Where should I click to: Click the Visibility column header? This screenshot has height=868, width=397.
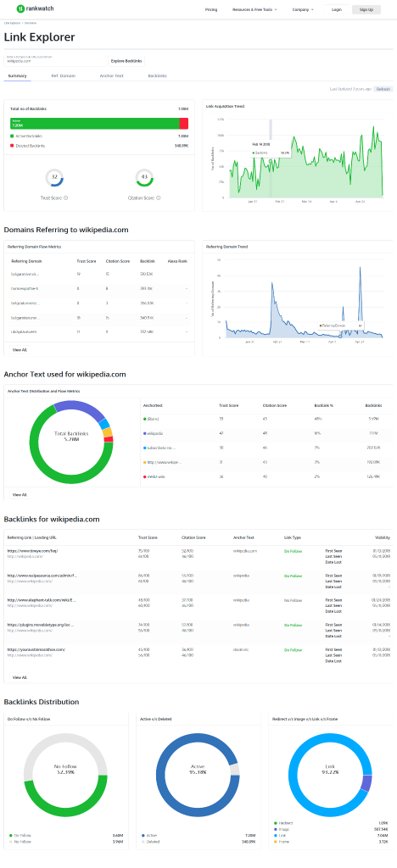383,537
